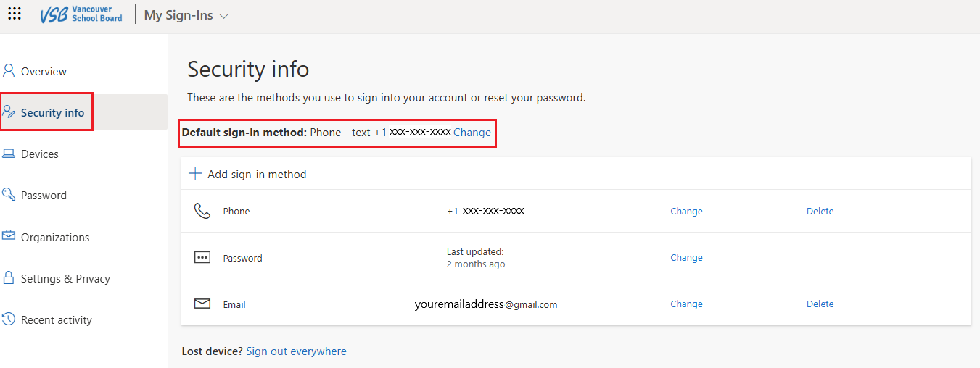Click the Overview person icon

9,70
